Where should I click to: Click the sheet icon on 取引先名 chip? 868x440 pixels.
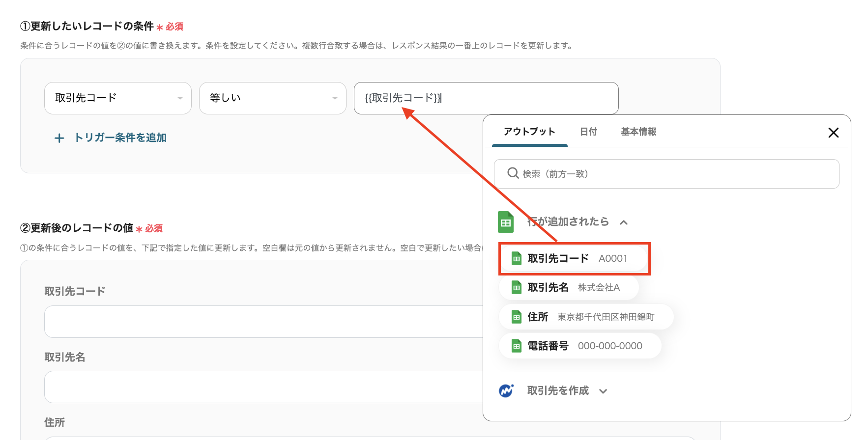(x=516, y=287)
